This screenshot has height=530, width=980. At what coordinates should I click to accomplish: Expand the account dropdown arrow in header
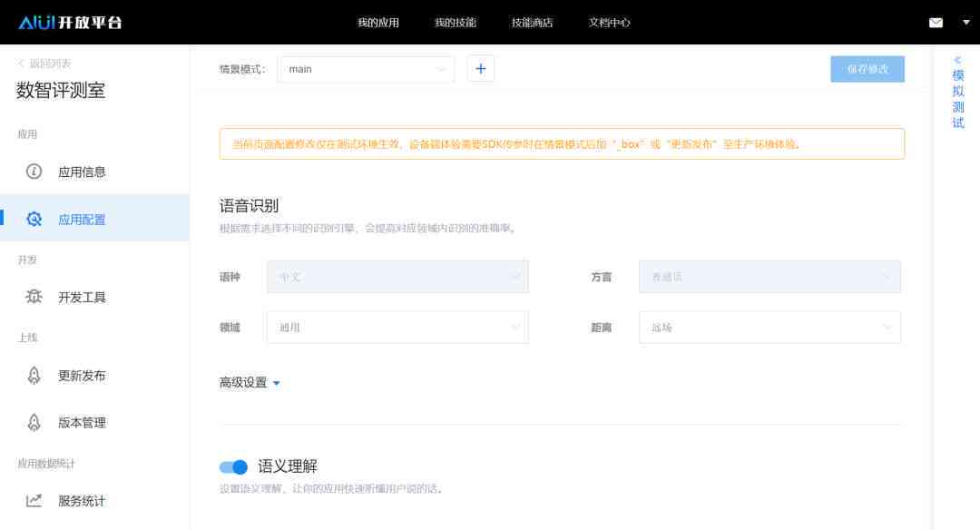pyautogui.click(x=965, y=23)
